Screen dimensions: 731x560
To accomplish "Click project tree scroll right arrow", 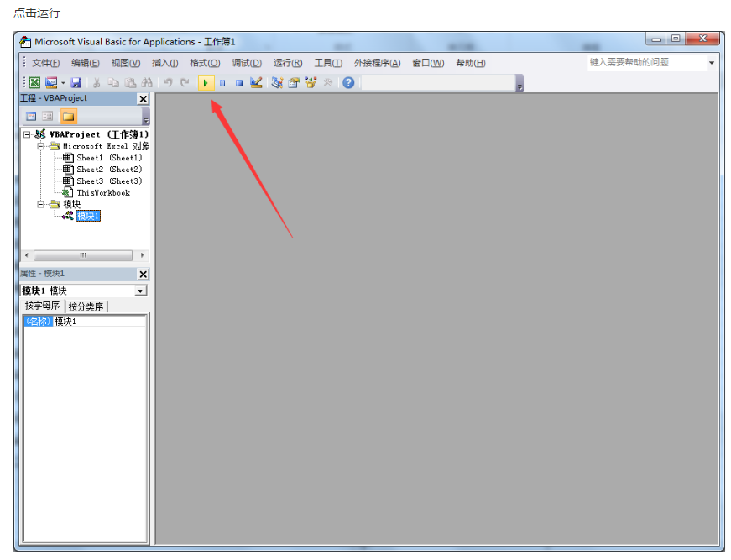I will click(142, 255).
